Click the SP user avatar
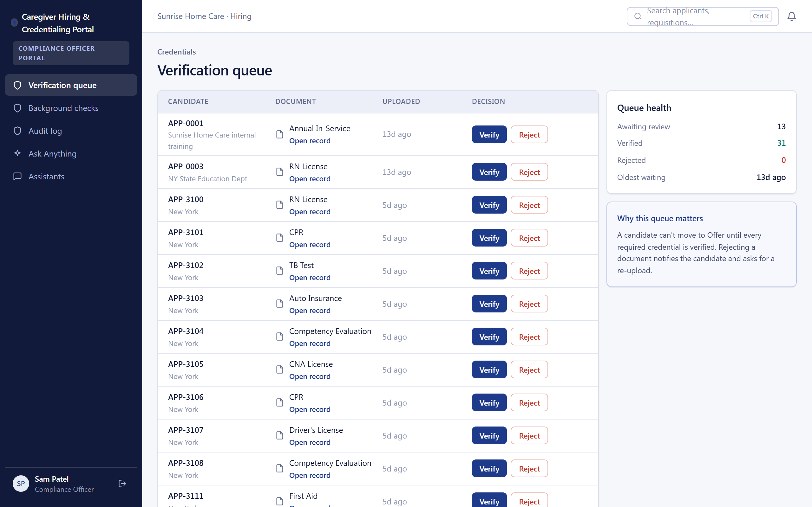 [x=21, y=484]
